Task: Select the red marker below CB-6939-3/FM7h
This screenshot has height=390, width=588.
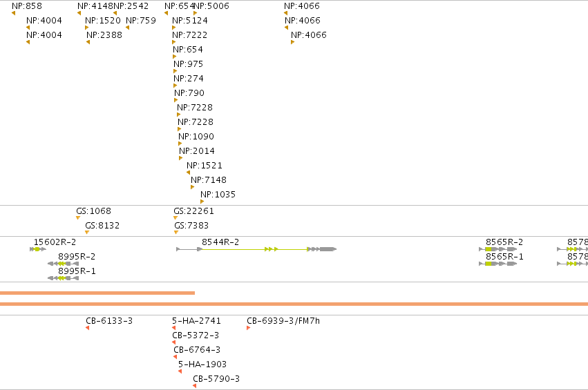Action: pos(248,328)
